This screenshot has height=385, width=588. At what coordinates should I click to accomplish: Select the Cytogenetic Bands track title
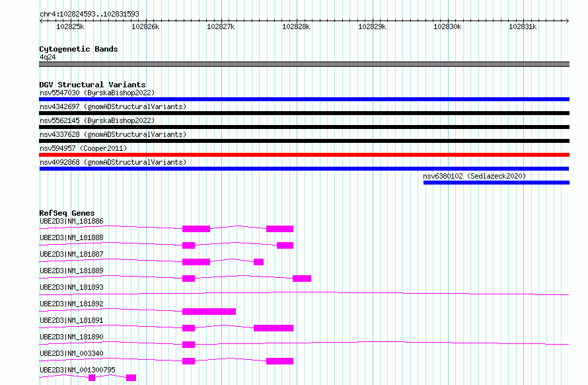tap(79, 49)
